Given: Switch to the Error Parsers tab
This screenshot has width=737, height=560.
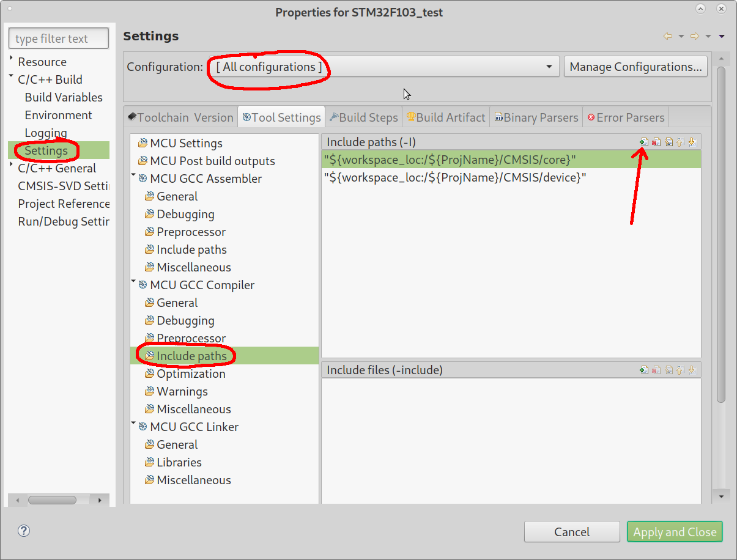Looking at the screenshot, I should pos(626,117).
